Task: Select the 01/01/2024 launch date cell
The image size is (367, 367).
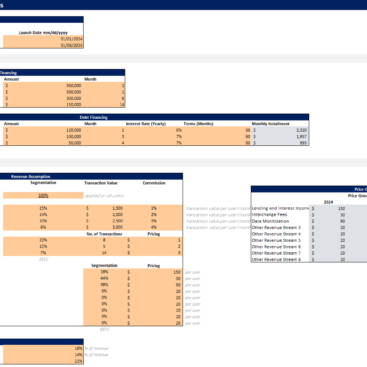Action: click(x=43, y=39)
